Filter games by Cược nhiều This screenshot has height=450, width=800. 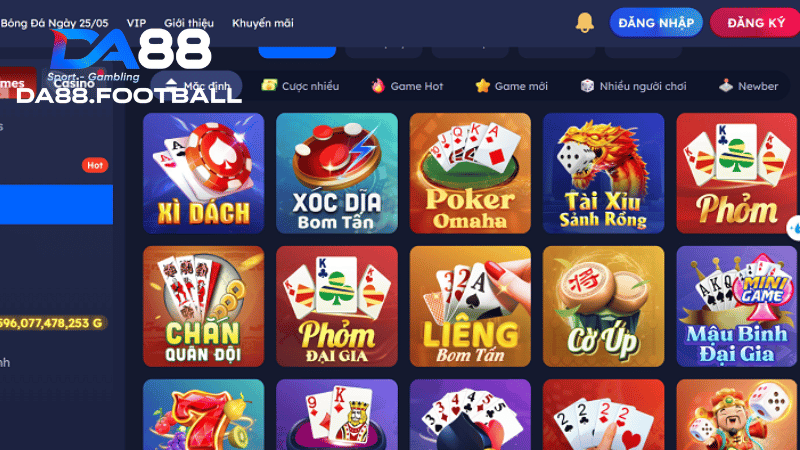(300, 86)
